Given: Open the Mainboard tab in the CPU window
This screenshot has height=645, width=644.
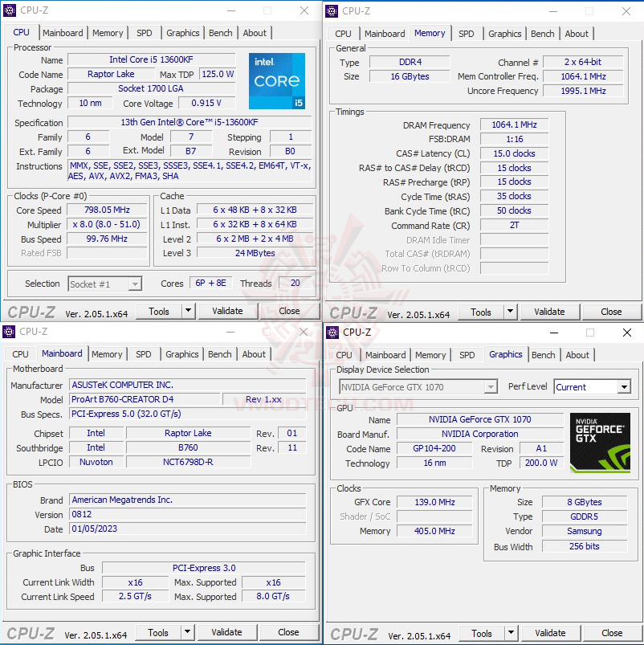Looking at the screenshot, I should [x=63, y=33].
